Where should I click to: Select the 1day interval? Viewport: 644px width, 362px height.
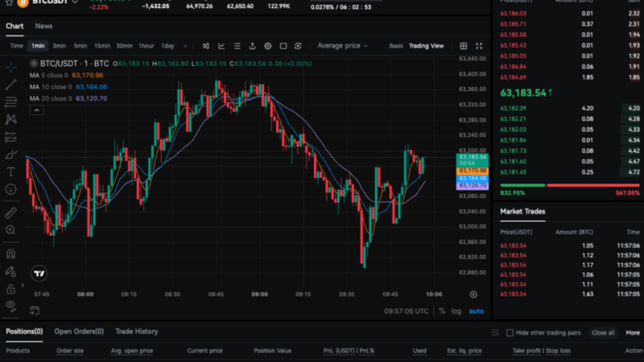[167, 46]
